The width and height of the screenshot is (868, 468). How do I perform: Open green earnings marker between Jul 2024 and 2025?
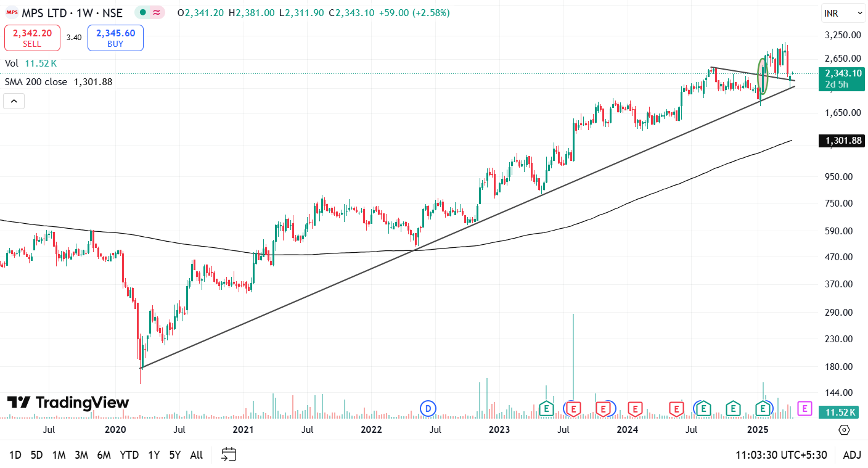click(733, 408)
